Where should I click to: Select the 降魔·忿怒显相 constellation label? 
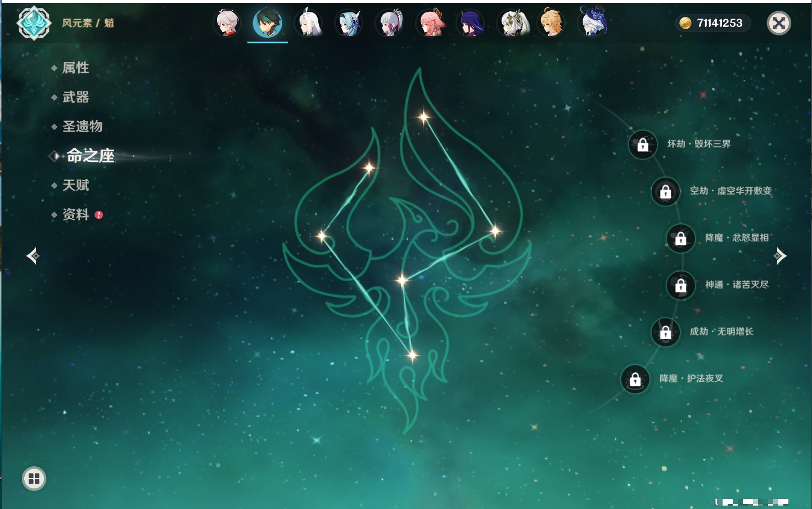click(737, 238)
